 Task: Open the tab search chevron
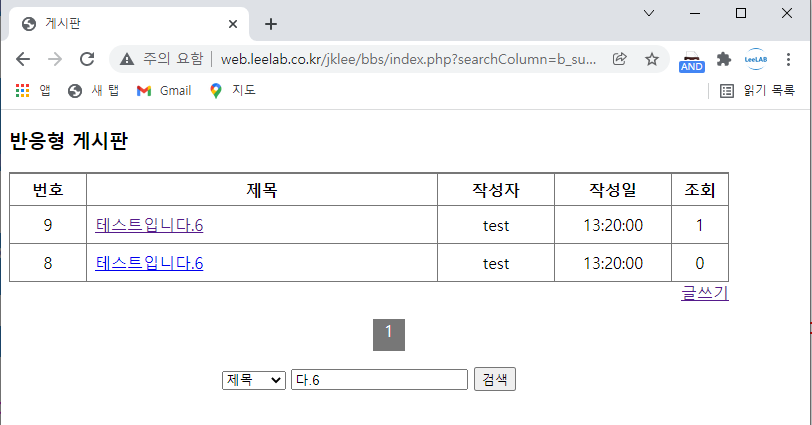coord(649,13)
